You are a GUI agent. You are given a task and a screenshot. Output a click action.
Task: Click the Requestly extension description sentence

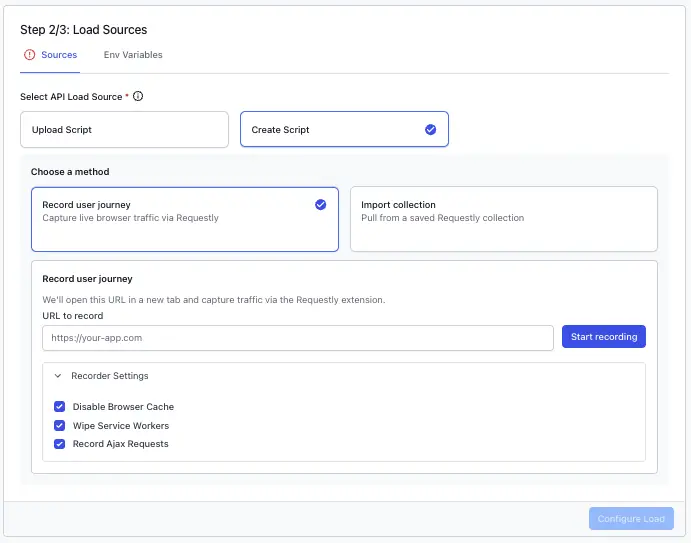[x=214, y=300]
